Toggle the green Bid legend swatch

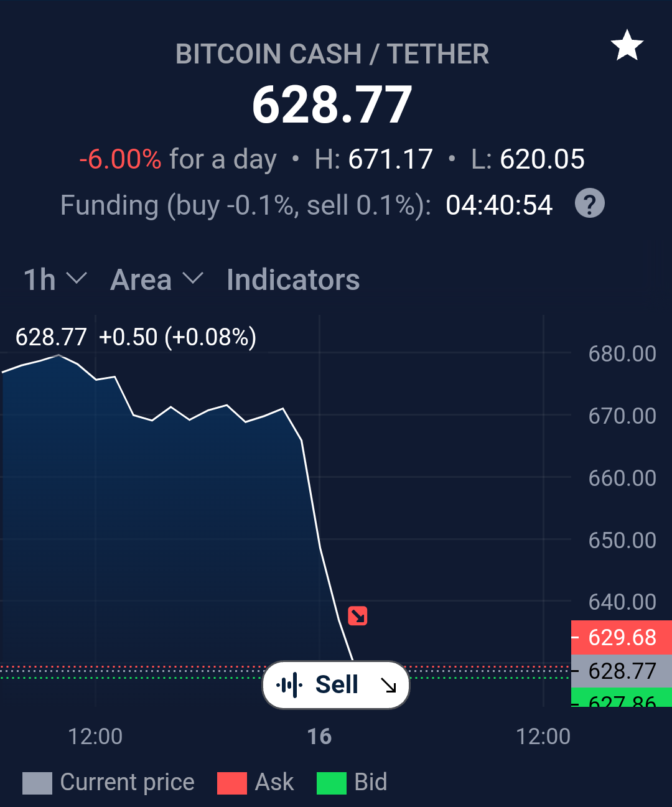pyautogui.click(x=332, y=783)
